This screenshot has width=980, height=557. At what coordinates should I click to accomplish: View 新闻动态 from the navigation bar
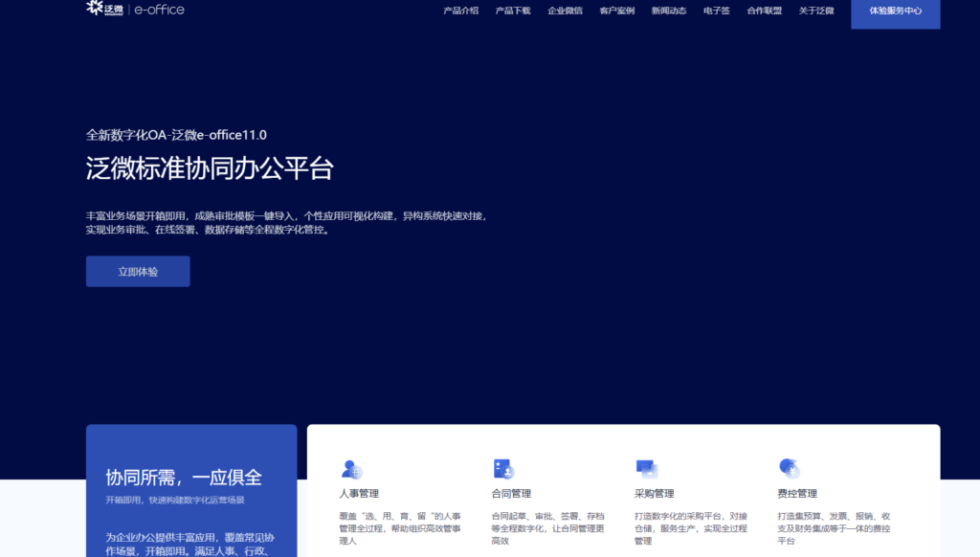(x=669, y=11)
